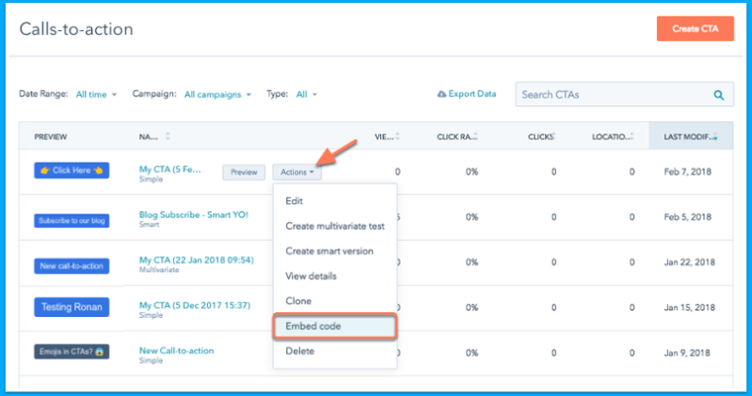Click the Create CTA button
The height and width of the screenshot is (396, 752).
tap(695, 29)
